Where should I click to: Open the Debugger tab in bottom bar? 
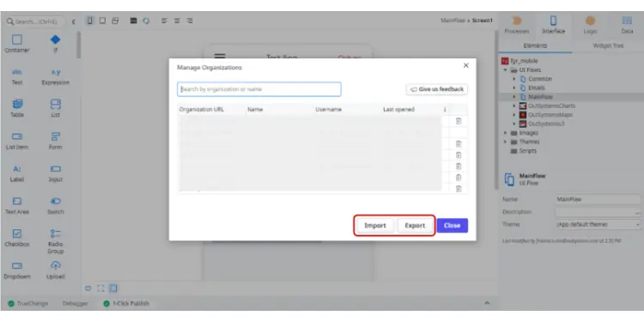tap(76, 303)
